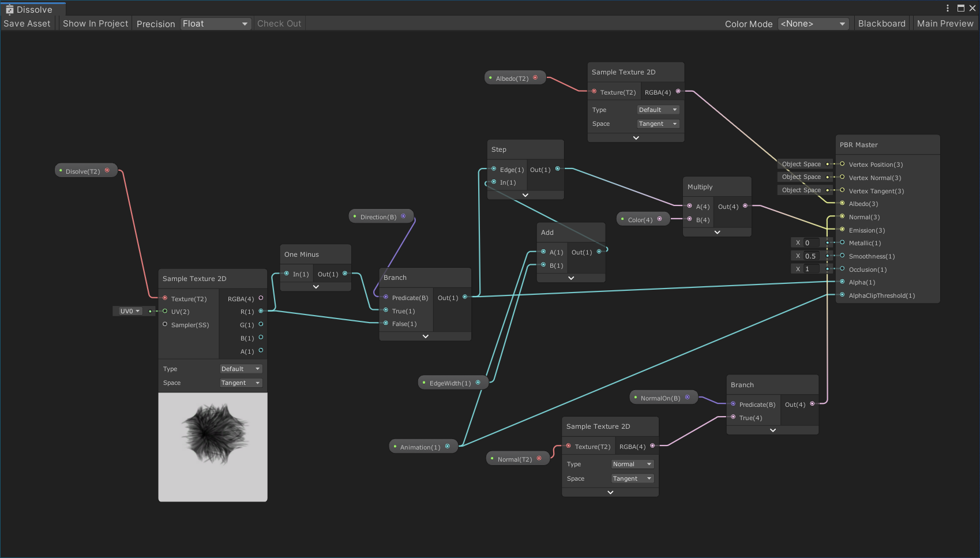
Task: Click the Branch True(4) input port
Action: pos(733,417)
